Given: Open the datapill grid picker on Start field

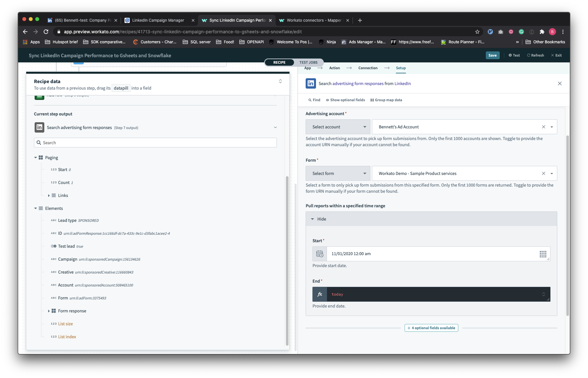Looking at the screenshot, I should [x=543, y=254].
